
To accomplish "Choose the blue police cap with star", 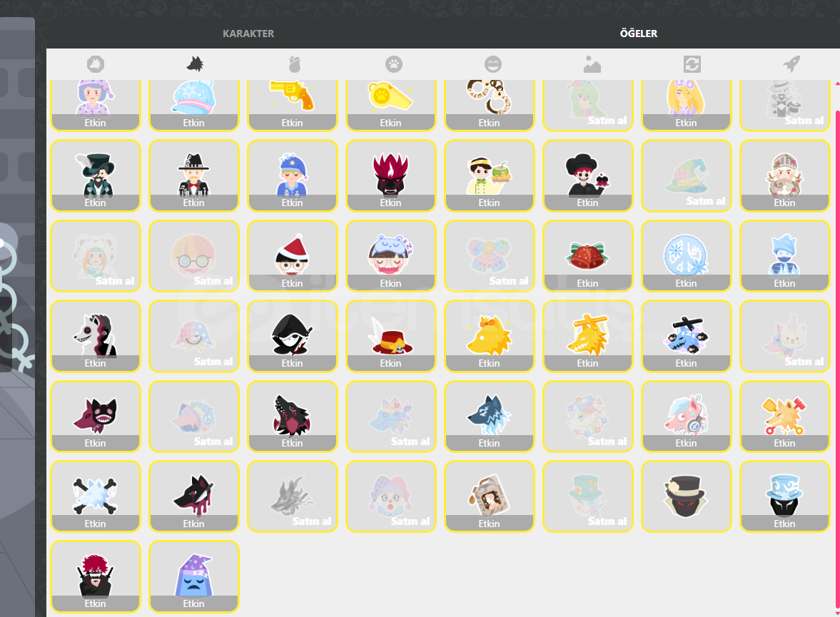I will pos(293,175).
